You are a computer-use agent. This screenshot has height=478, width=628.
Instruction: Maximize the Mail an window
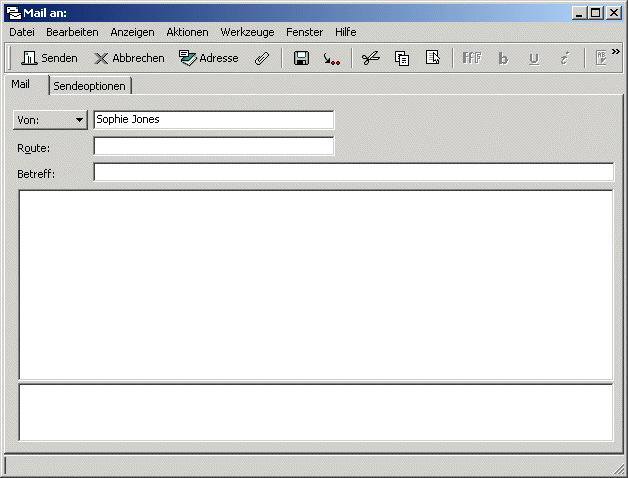click(x=596, y=13)
